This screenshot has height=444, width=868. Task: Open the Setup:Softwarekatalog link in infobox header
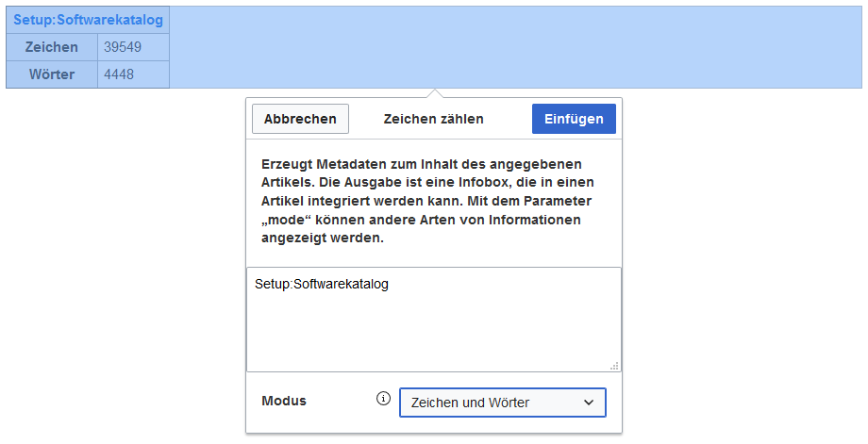[x=88, y=20]
